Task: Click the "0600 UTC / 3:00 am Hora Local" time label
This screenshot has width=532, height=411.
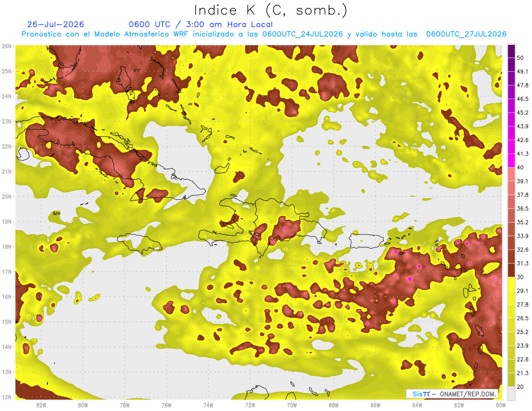Action: pos(200,24)
